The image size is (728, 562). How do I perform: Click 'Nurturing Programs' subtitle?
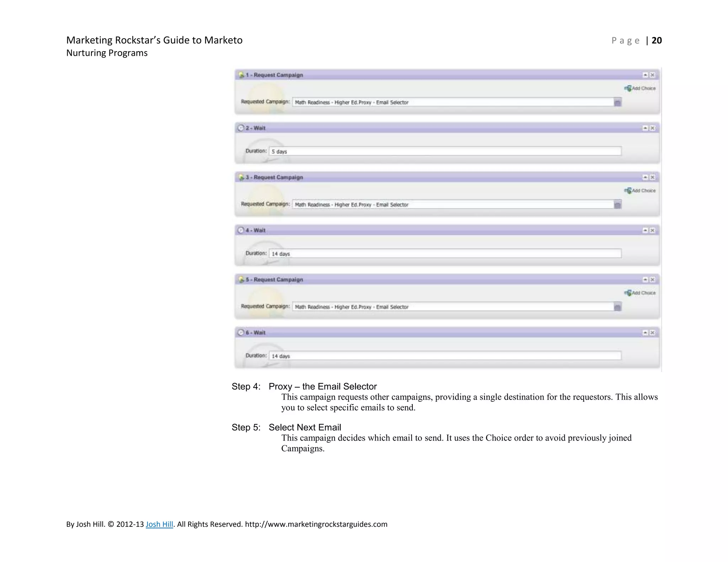click(107, 53)
